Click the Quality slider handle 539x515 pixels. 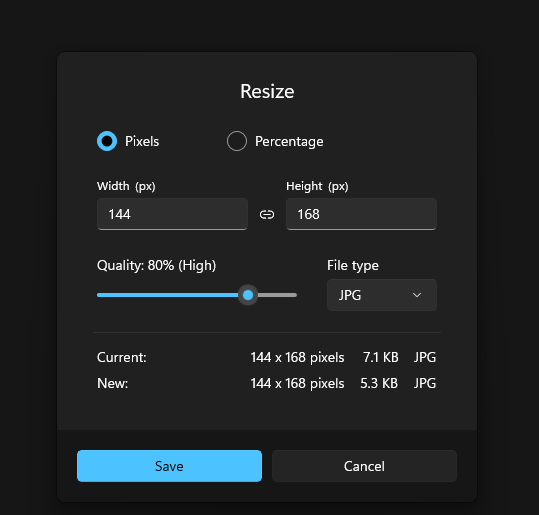coord(248,295)
